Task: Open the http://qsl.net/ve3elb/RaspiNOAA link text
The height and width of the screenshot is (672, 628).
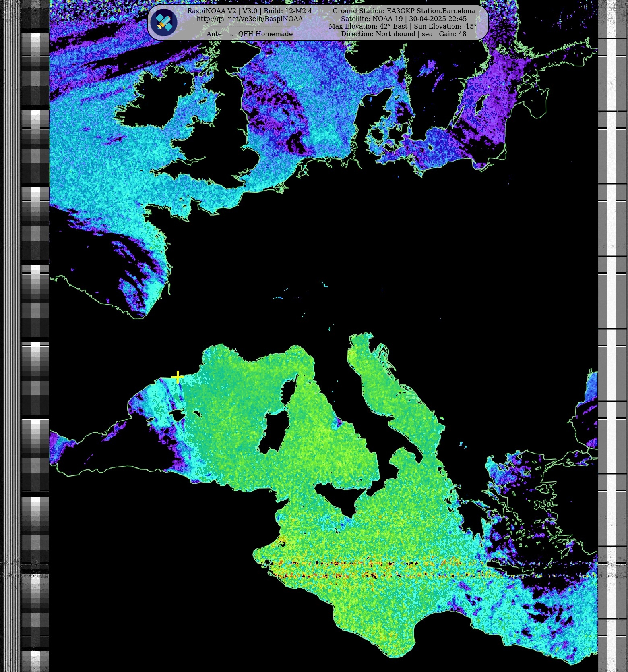Action: point(250,19)
